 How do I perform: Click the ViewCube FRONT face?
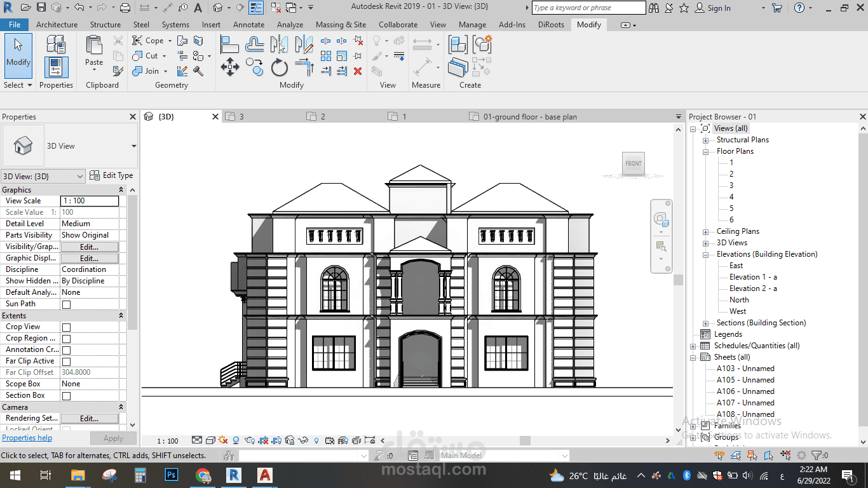pyautogui.click(x=634, y=164)
